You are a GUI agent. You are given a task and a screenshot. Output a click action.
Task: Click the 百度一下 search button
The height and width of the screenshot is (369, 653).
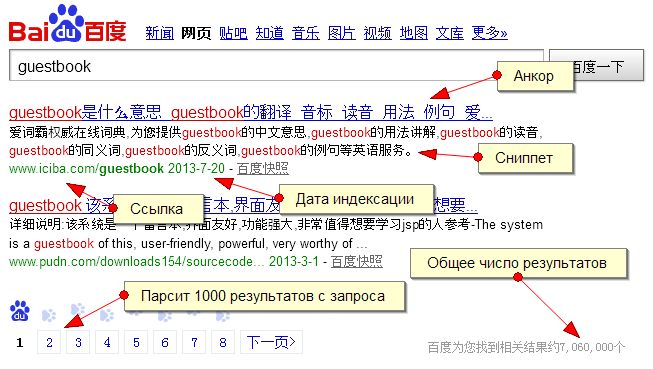[x=596, y=65]
